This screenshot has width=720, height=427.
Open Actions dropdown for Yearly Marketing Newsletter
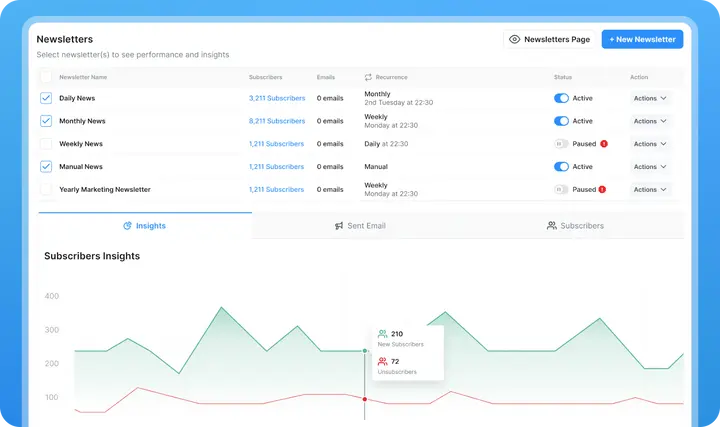tap(650, 189)
